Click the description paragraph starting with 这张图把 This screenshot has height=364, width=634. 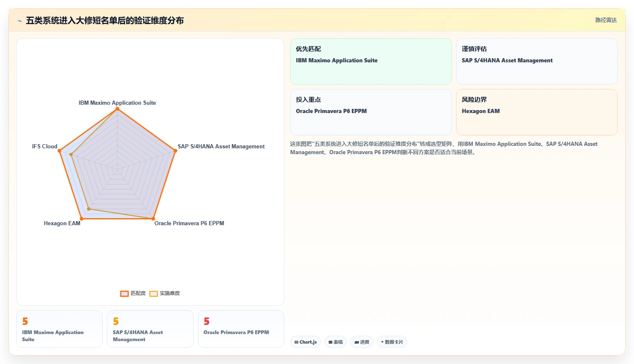pos(444,148)
